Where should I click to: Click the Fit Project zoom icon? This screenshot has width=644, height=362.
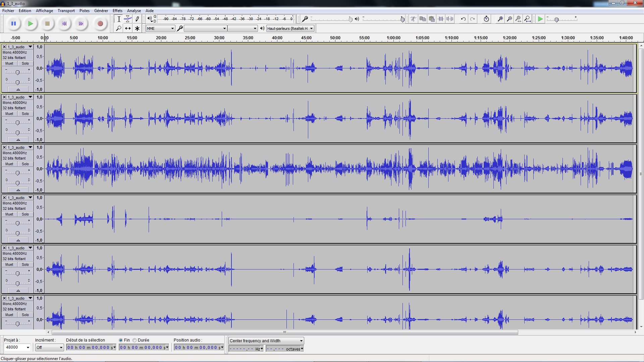tap(527, 19)
